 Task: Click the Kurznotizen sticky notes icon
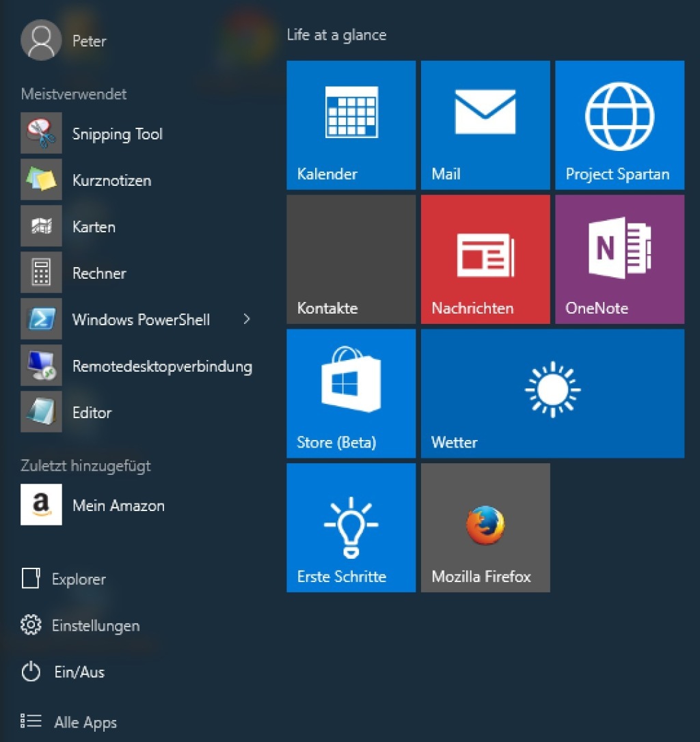(41, 179)
